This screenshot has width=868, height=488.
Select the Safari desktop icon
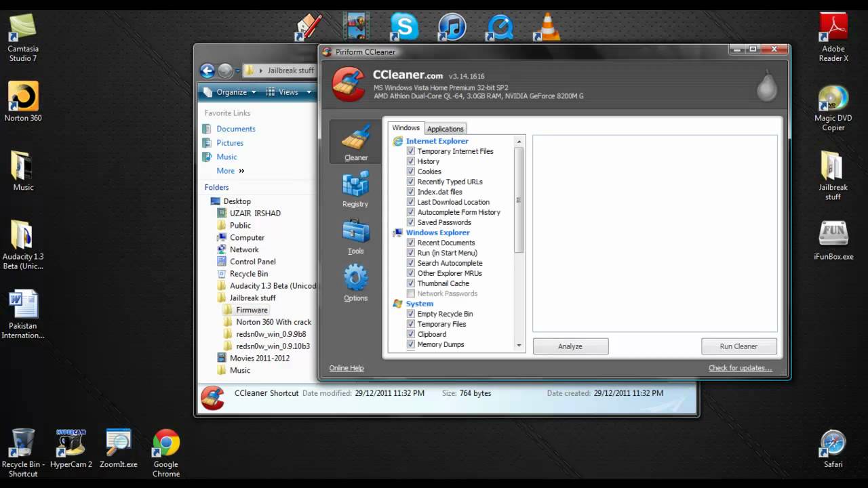833,449
